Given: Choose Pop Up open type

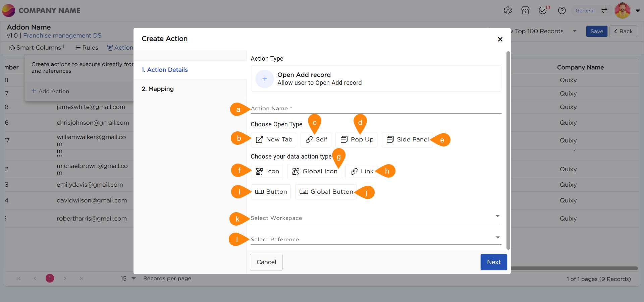Looking at the screenshot, I should coord(357,139).
